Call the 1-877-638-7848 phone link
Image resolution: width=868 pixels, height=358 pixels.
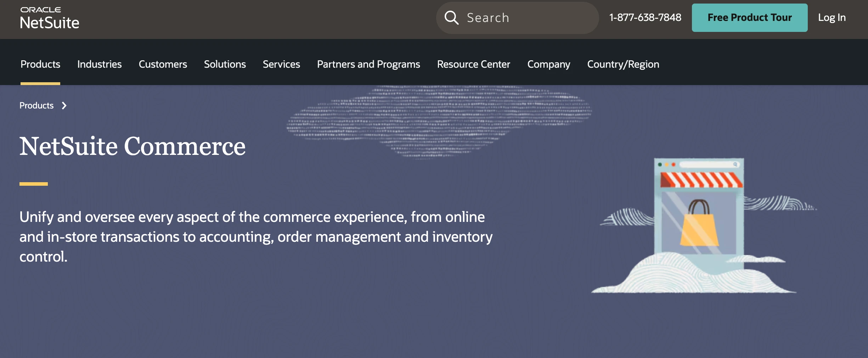coord(645,17)
